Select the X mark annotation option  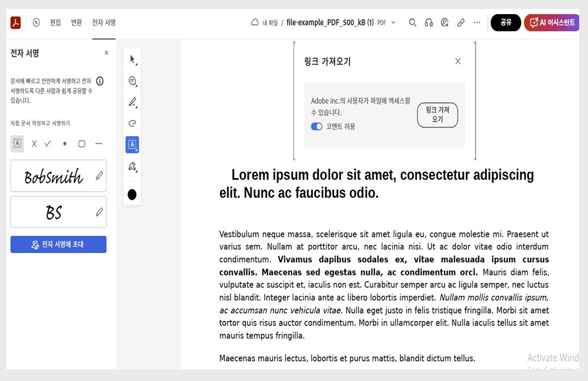(x=33, y=143)
